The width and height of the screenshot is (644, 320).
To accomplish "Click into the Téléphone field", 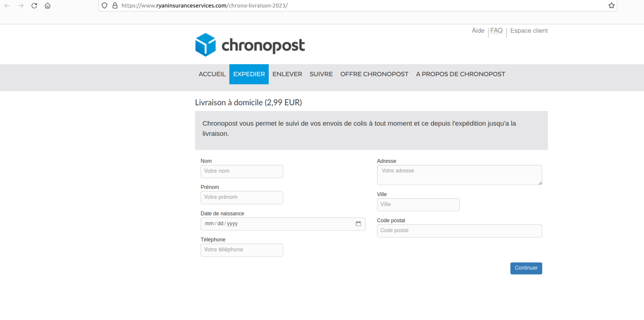I will click(241, 250).
